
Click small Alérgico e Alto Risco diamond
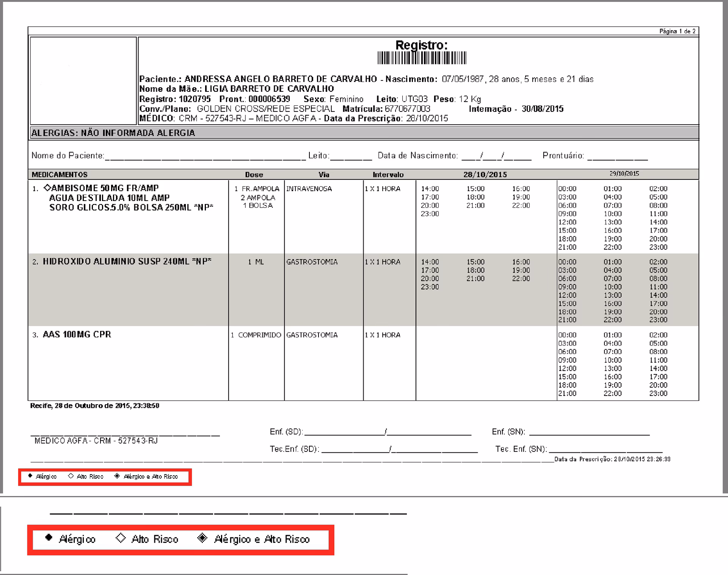pos(117,476)
